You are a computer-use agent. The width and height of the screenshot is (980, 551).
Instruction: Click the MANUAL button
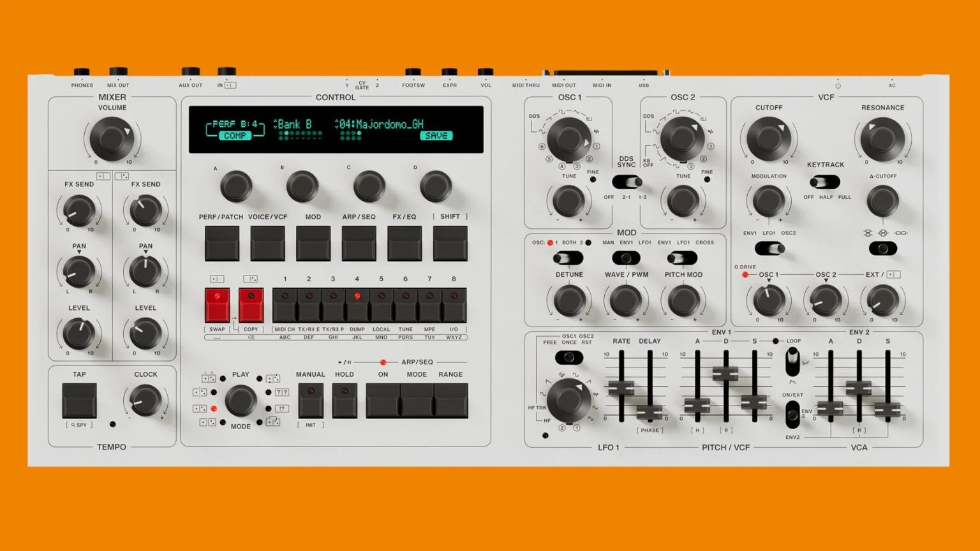311,400
